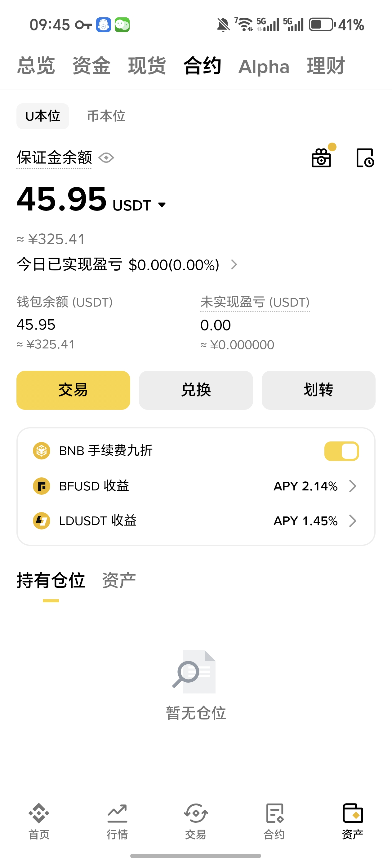Tap the 兑换 convert button
Viewport: 392px width, 868px height.
[196, 390]
